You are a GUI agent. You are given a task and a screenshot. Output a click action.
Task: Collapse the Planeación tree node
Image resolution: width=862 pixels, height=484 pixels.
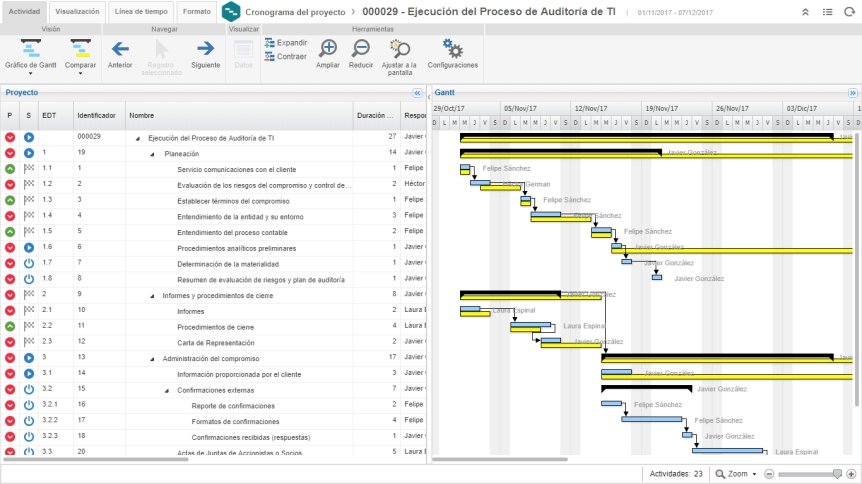coord(152,154)
